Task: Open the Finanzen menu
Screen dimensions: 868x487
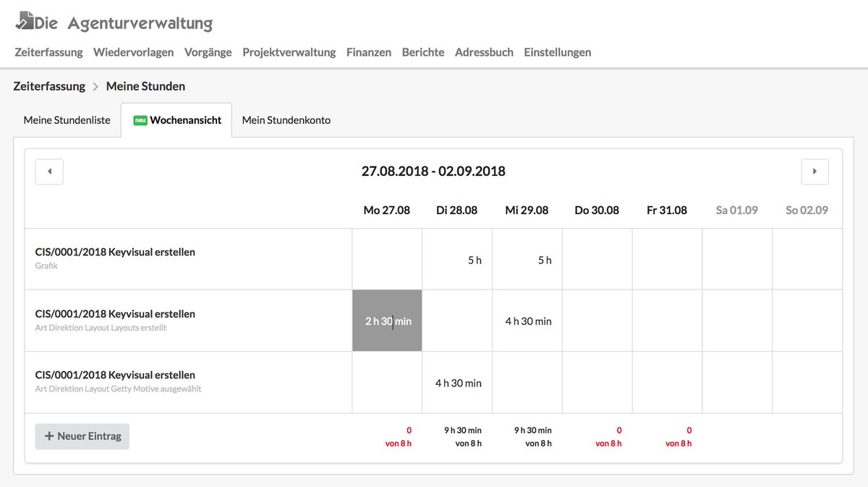Action: (369, 52)
